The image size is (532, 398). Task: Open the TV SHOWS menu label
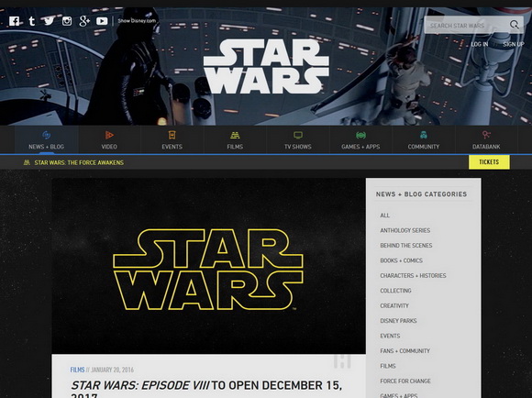(298, 147)
